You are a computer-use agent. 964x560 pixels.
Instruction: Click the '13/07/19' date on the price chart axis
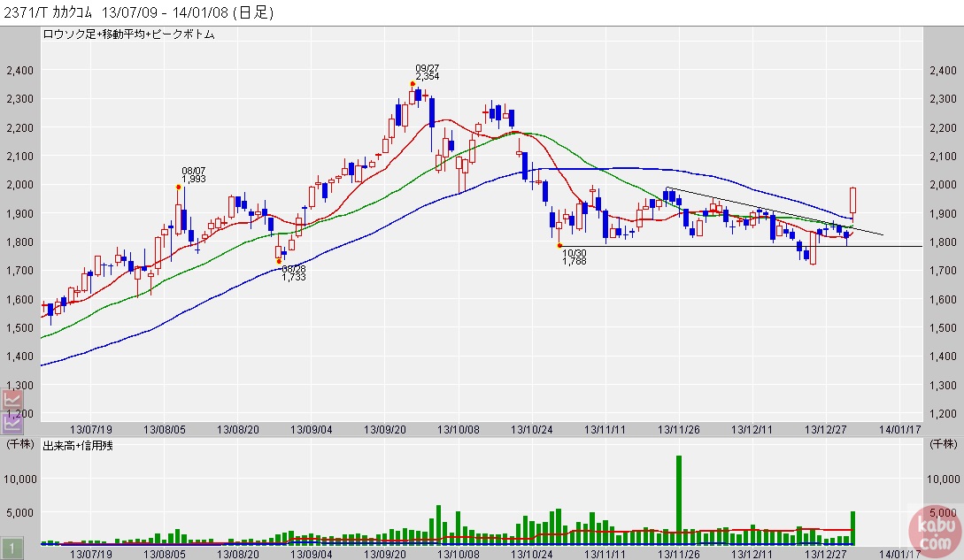tap(91, 429)
